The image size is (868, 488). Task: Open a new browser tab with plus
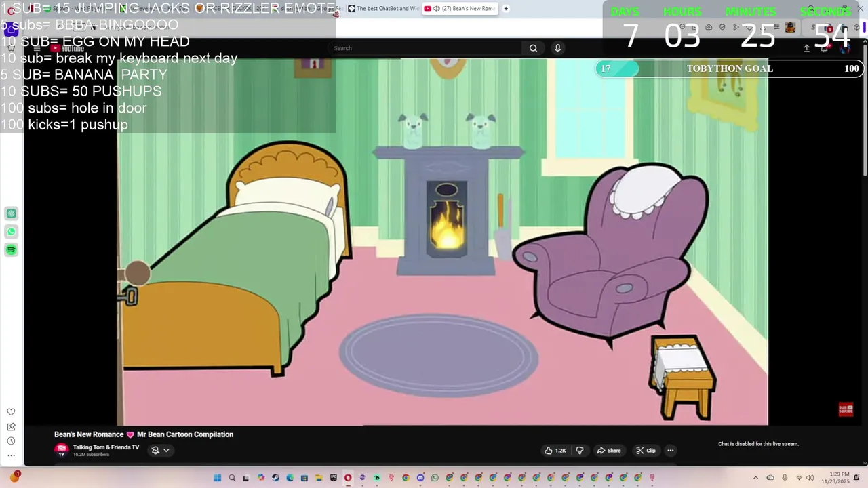506,9
